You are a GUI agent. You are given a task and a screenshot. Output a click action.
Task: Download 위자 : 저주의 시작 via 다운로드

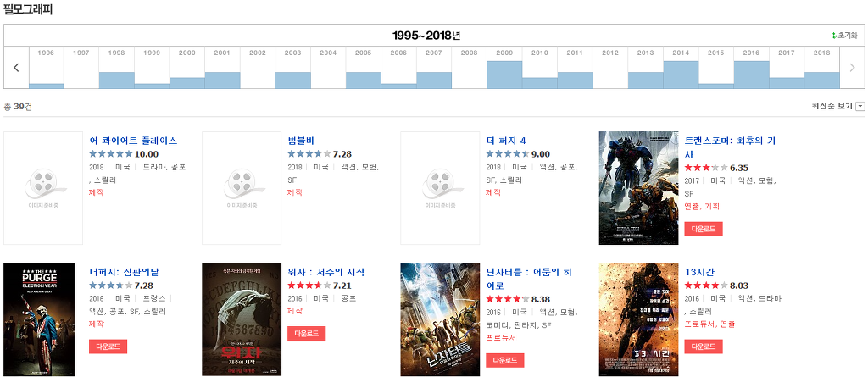(307, 333)
